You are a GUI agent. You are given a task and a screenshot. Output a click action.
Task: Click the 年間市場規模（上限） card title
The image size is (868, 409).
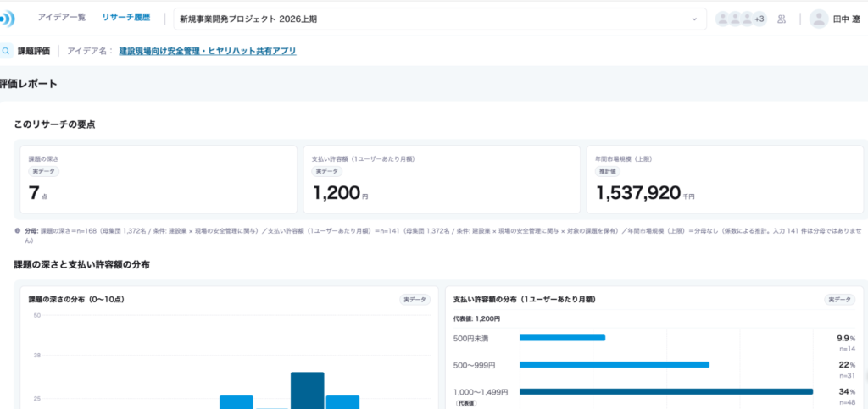tap(624, 158)
